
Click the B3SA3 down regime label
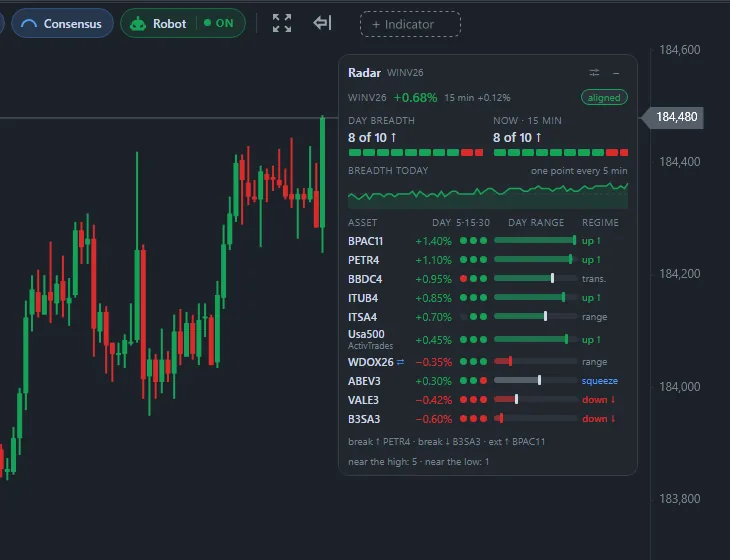[599, 419]
